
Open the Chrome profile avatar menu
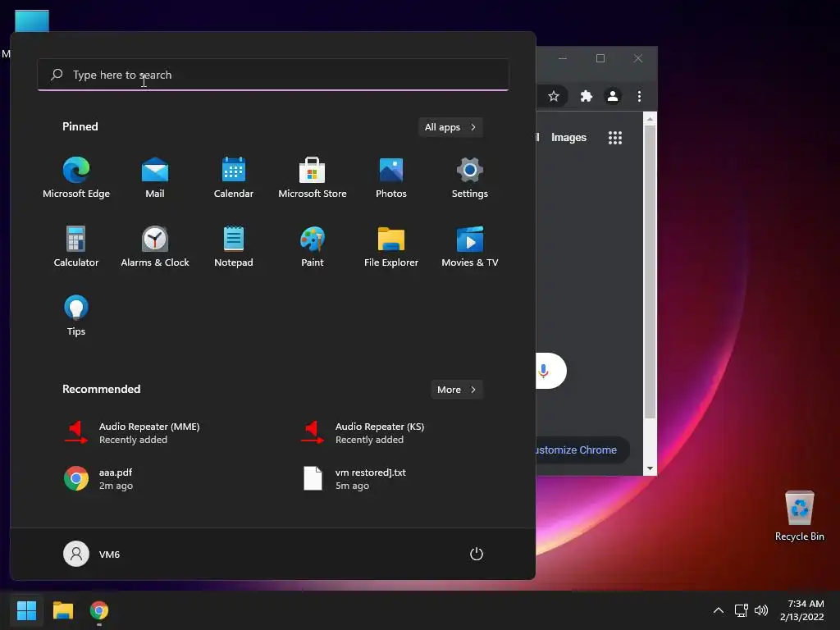(x=612, y=97)
